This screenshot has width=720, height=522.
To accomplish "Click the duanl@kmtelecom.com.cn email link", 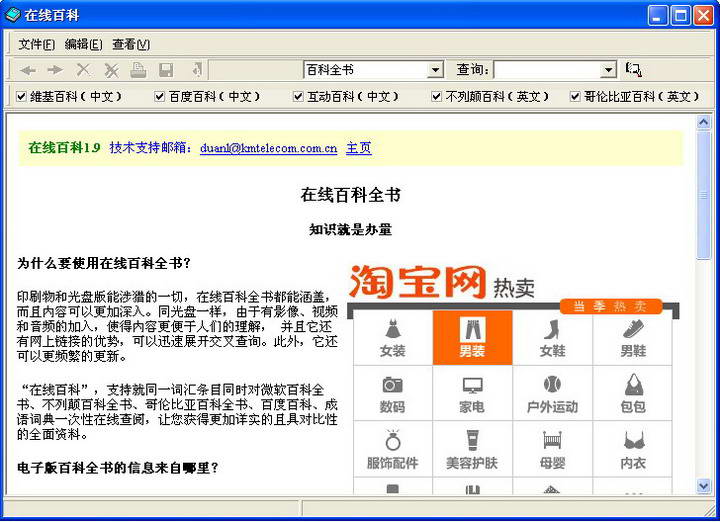I will 268,148.
